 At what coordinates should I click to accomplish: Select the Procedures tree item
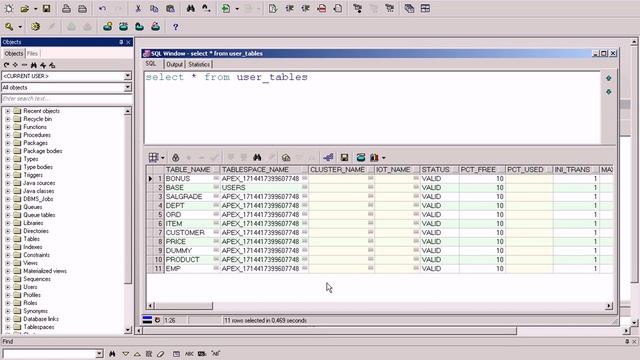point(37,135)
